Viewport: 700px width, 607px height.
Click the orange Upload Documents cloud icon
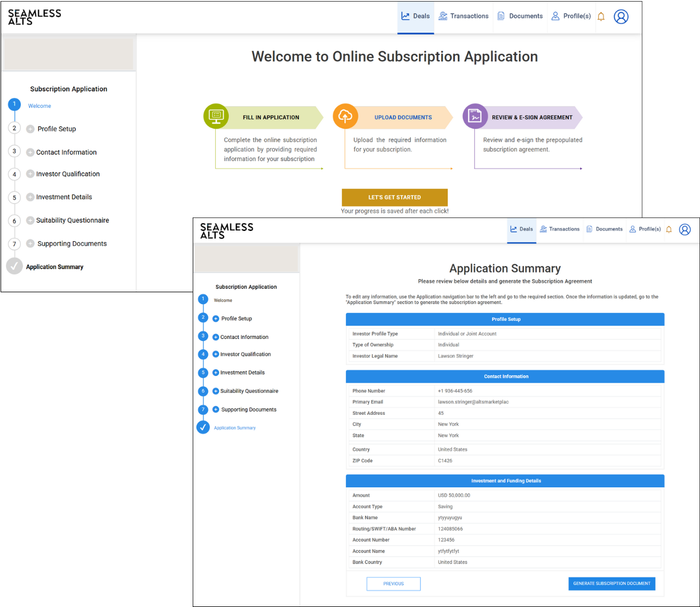point(346,116)
